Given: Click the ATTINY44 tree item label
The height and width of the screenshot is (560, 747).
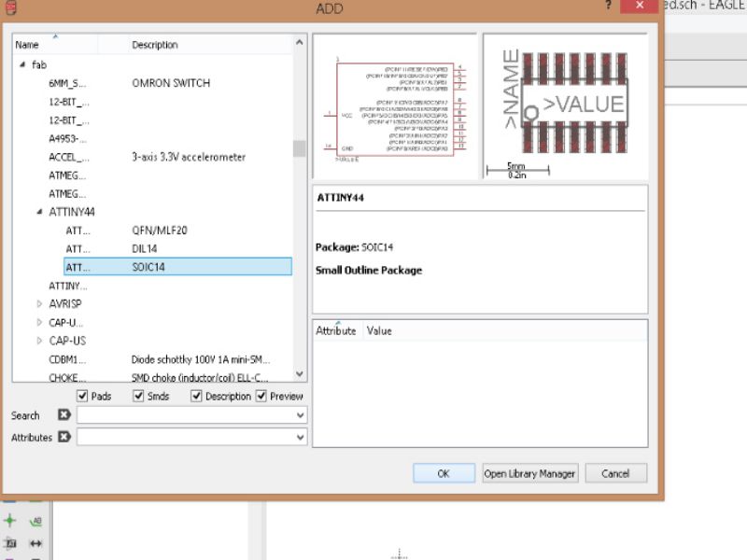Looking at the screenshot, I should (72, 212).
